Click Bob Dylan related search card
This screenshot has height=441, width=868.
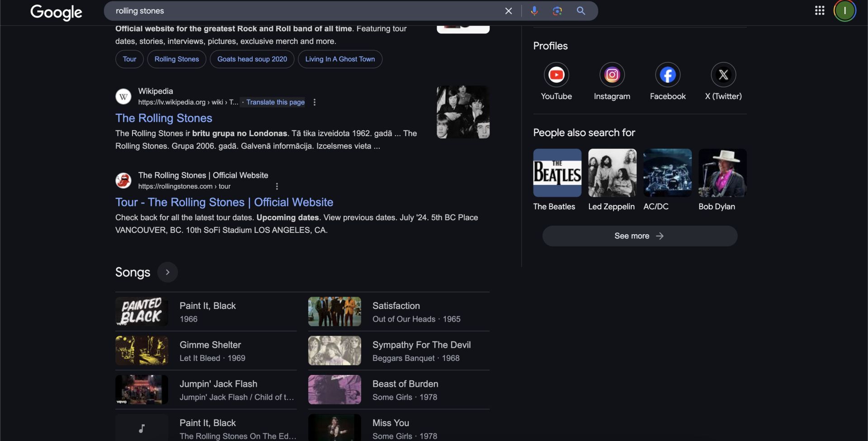click(722, 180)
